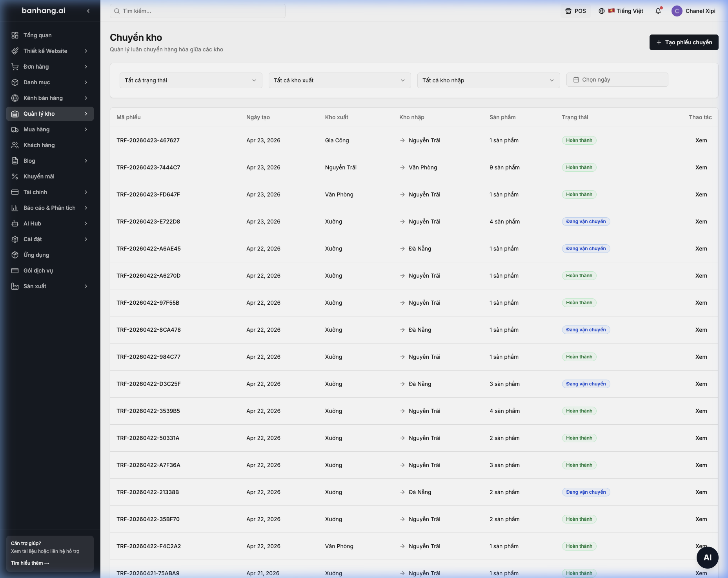Viewport: 728px width, 578px height.
Task: Click the Trạng thái column header
Action: [575, 117]
